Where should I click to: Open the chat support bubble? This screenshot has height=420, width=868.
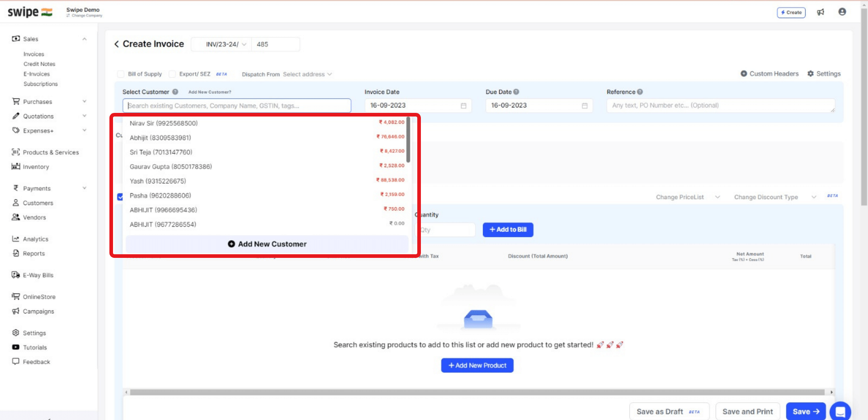pos(841,411)
